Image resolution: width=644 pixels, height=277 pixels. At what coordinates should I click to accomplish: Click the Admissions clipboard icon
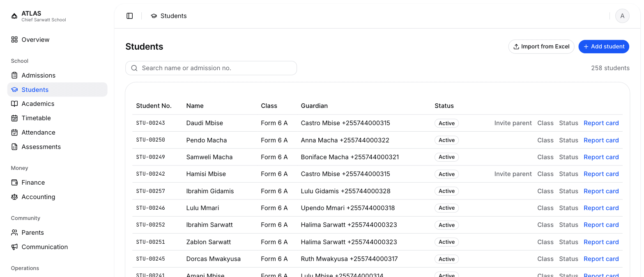14,76
